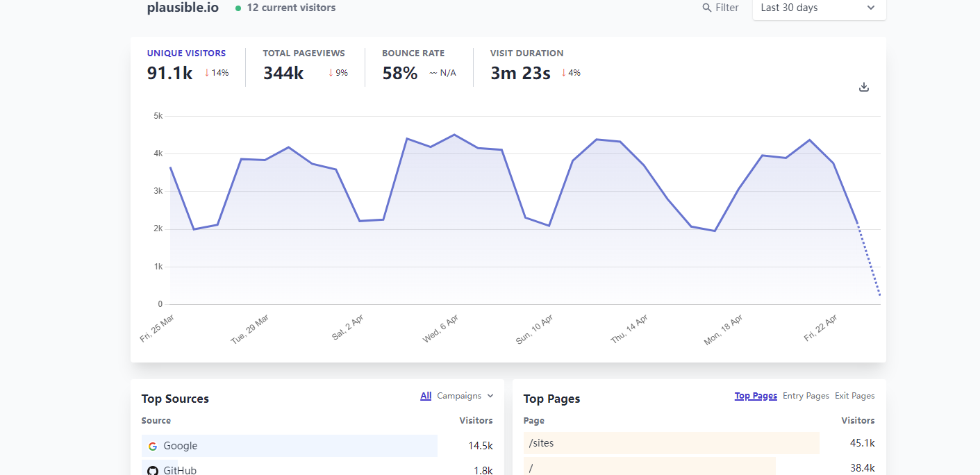Click the Google logo icon in Top Sources
980x475 pixels.
(153, 447)
